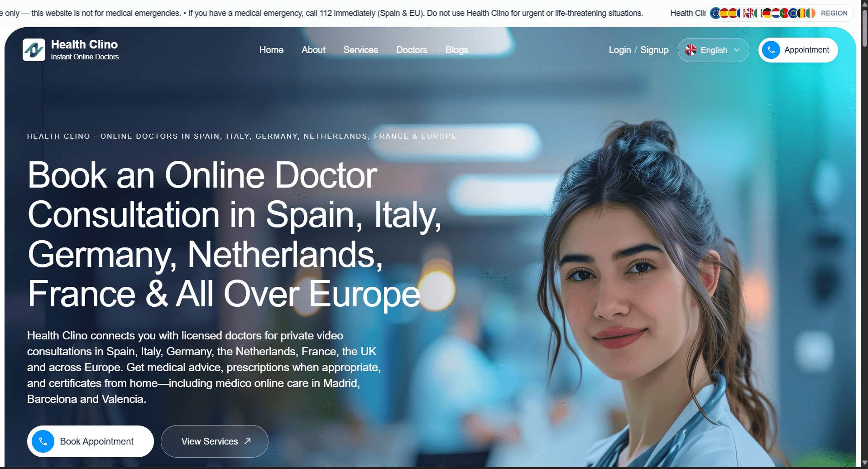Select the Netherlands flag in region bar
This screenshot has width=868, height=469.
[776, 13]
